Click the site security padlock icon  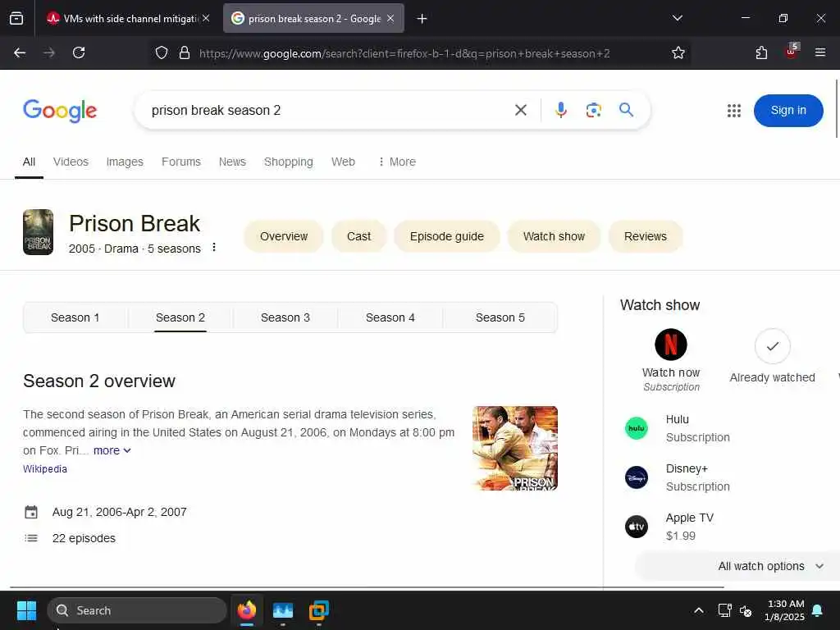click(x=185, y=52)
